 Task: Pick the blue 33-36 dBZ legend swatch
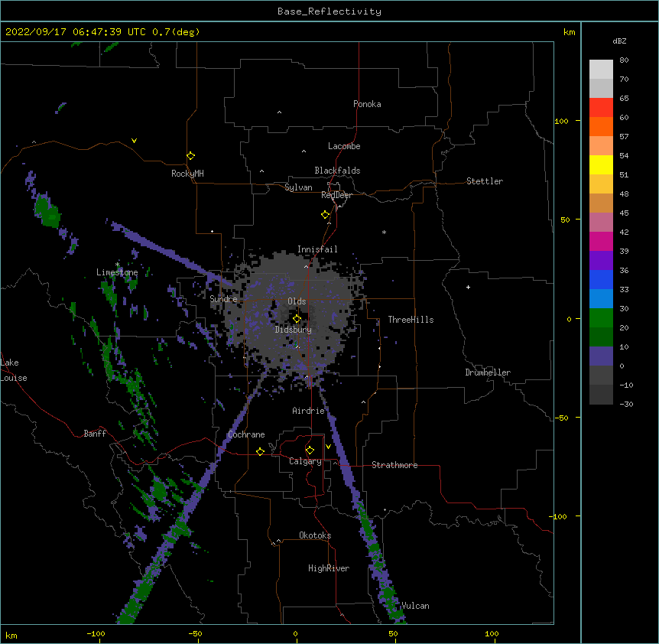point(601,279)
